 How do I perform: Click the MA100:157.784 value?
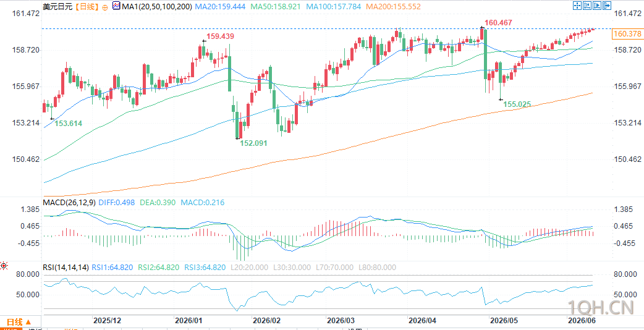(x=334, y=7)
